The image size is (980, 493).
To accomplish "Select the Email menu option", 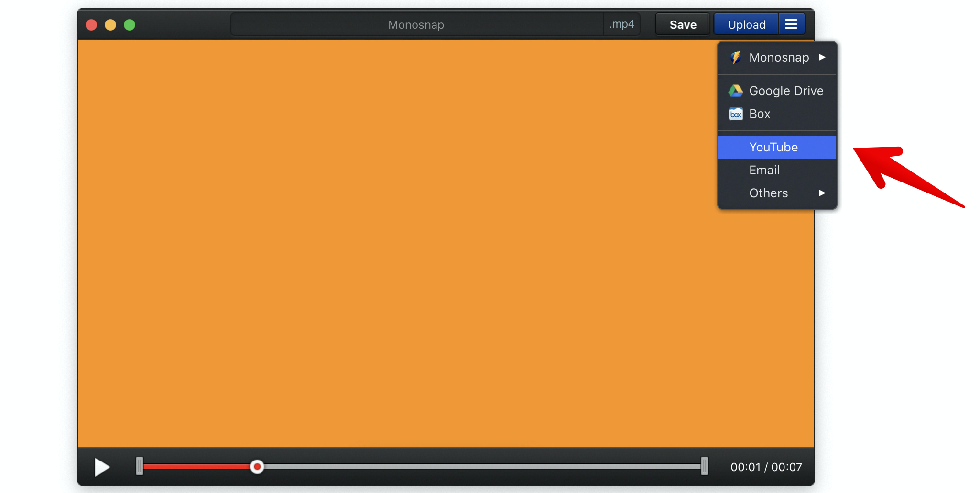I will point(764,170).
